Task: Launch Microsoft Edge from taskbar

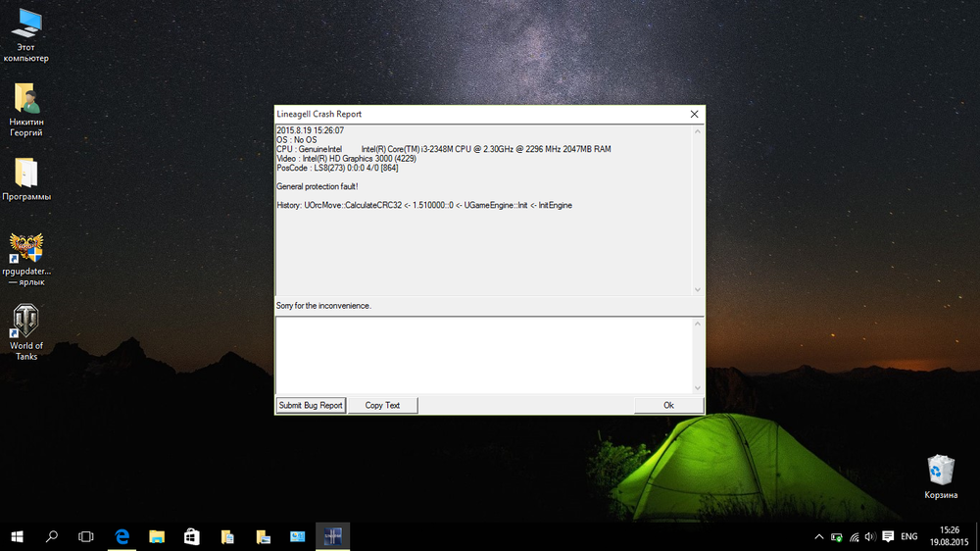Action: pyautogui.click(x=122, y=536)
